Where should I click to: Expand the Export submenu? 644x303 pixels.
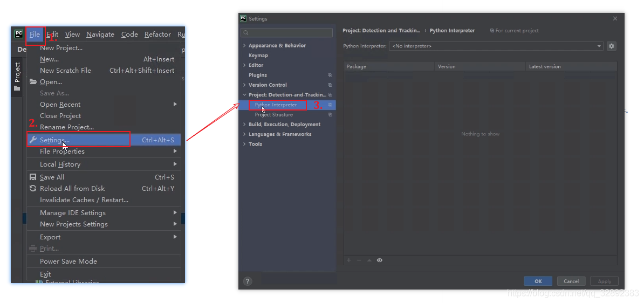(104, 237)
